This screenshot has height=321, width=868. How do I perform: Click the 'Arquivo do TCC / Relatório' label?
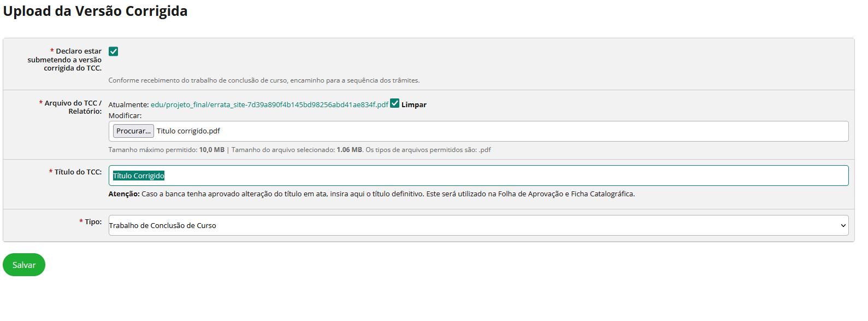(71, 107)
